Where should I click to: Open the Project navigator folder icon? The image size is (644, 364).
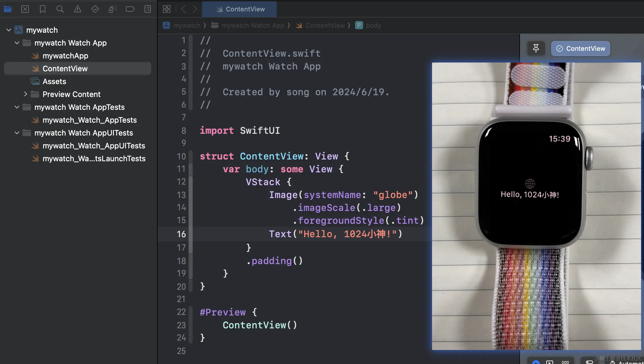tap(8, 9)
